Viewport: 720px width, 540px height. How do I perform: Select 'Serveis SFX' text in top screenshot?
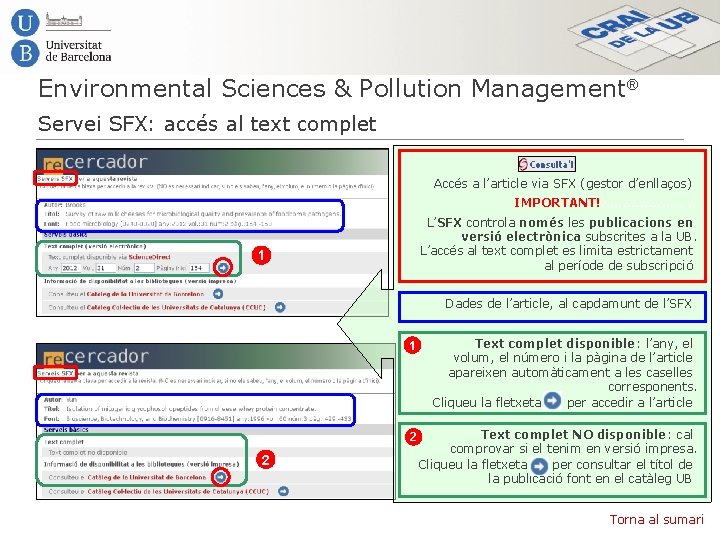[55, 179]
